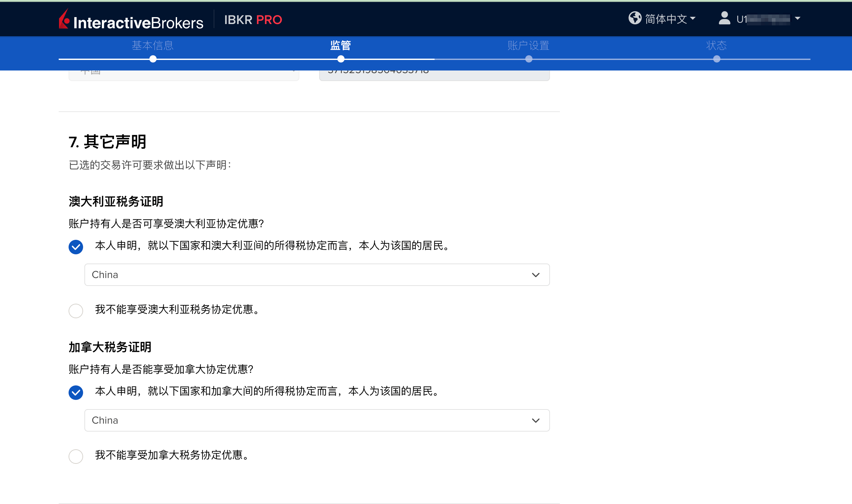
Task: Select 我不能享受加拿大税务协定优惠 option
Action: click(x=76, y=457)
